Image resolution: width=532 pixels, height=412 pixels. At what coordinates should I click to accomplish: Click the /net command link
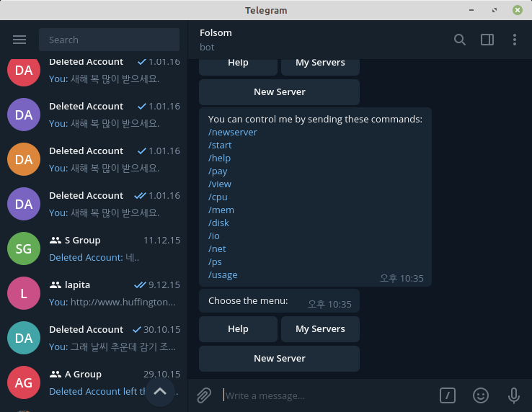pyautogui.click(x=217, y=249)
